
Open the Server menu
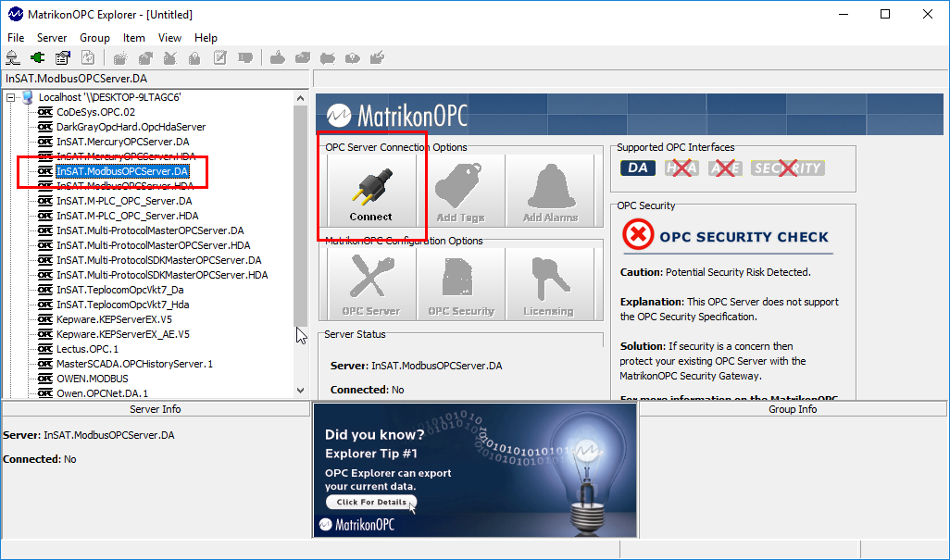tap(52, 38)
